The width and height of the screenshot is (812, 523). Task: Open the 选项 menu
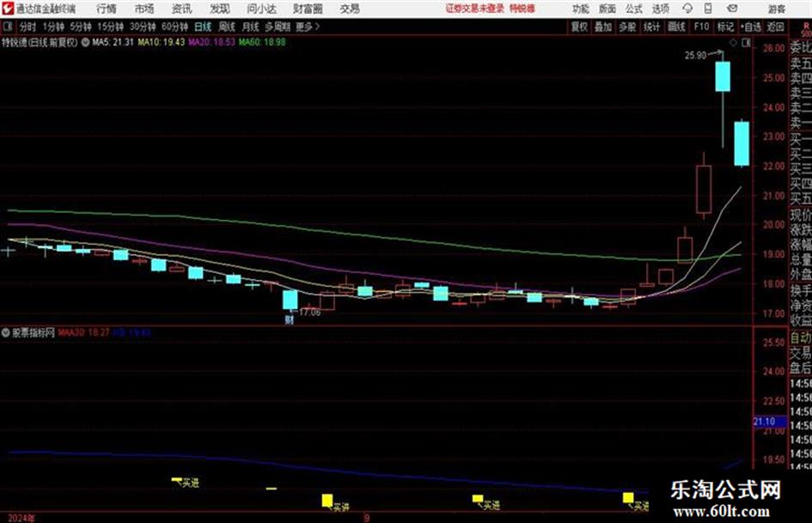tap(661, 9)
